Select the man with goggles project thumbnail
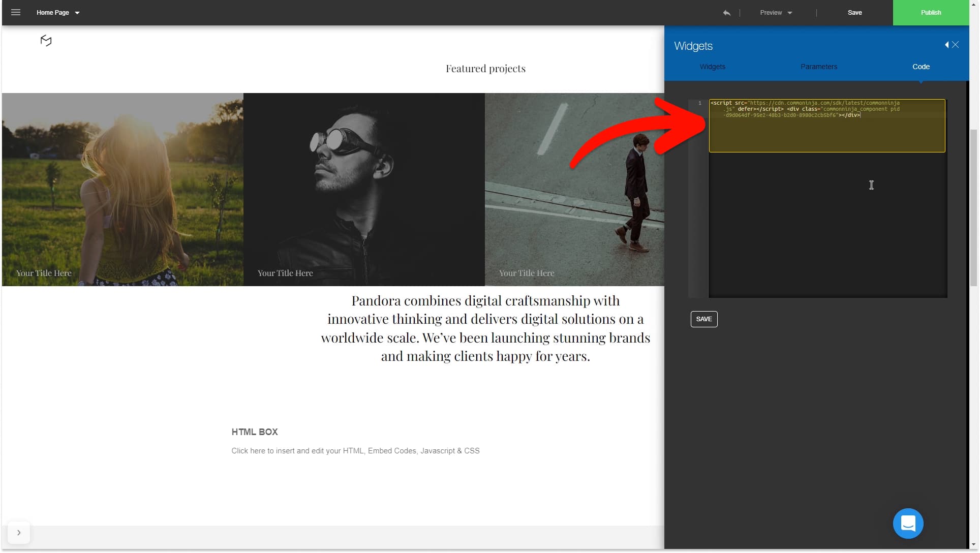The width and height of the screenshot is (980, 553). [364, 189]
